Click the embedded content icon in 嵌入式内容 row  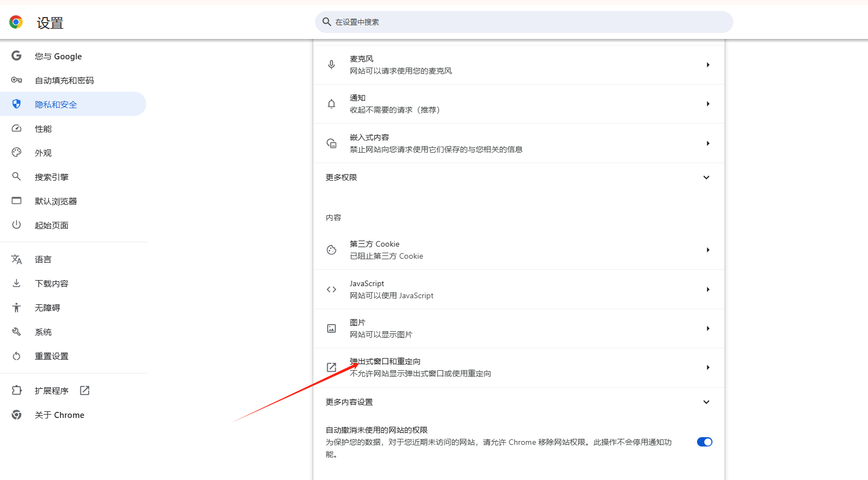[x=331, y=143]
